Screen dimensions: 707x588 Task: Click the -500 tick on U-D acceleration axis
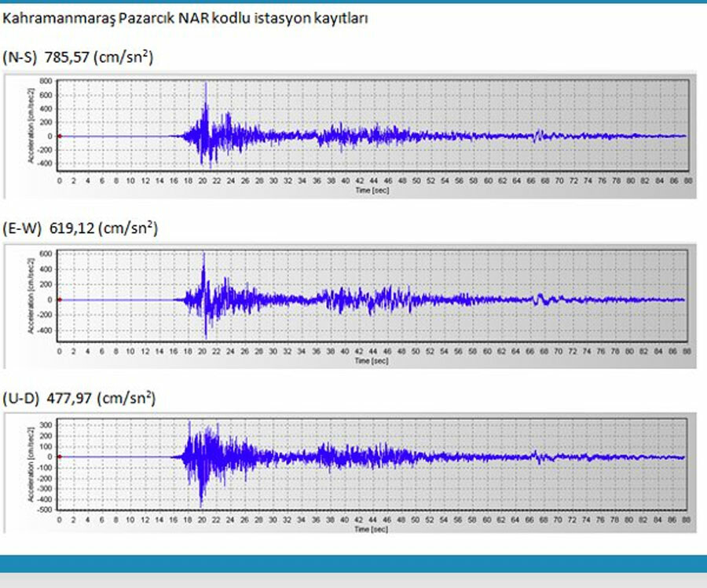(45, 509)
